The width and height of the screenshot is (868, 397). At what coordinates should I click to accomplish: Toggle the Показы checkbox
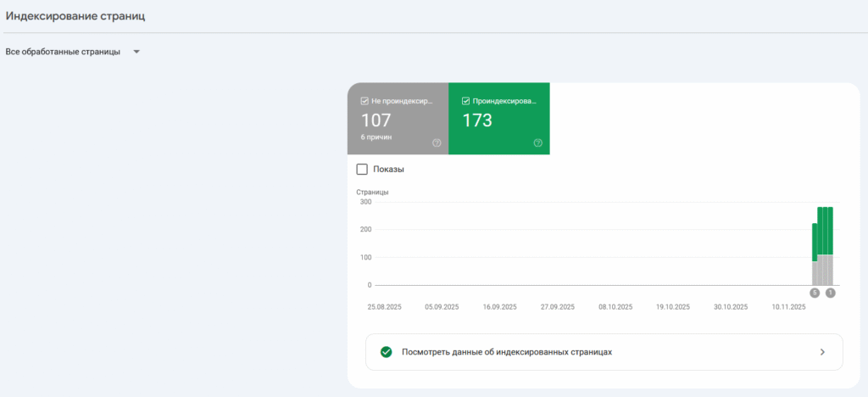pyautogui.click(x=363, y=169)
